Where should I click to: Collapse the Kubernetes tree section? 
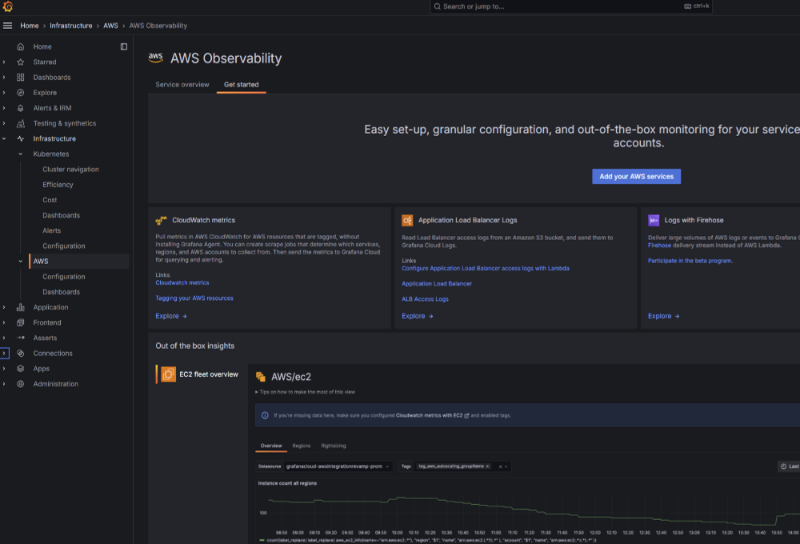[20, 154]
